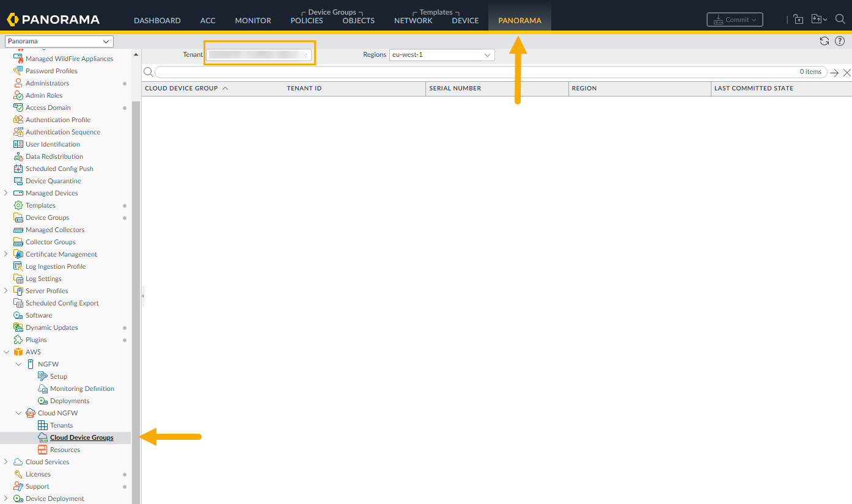Open Log Settings in sidebar
The width and height of the screenshot is (852, 504).
pos(43,279)
